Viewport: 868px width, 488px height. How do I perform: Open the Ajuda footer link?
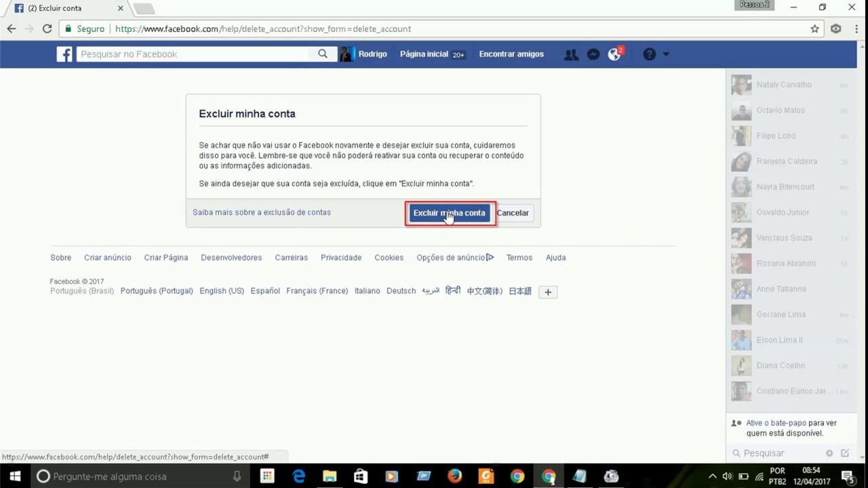[x=555, y=258]
